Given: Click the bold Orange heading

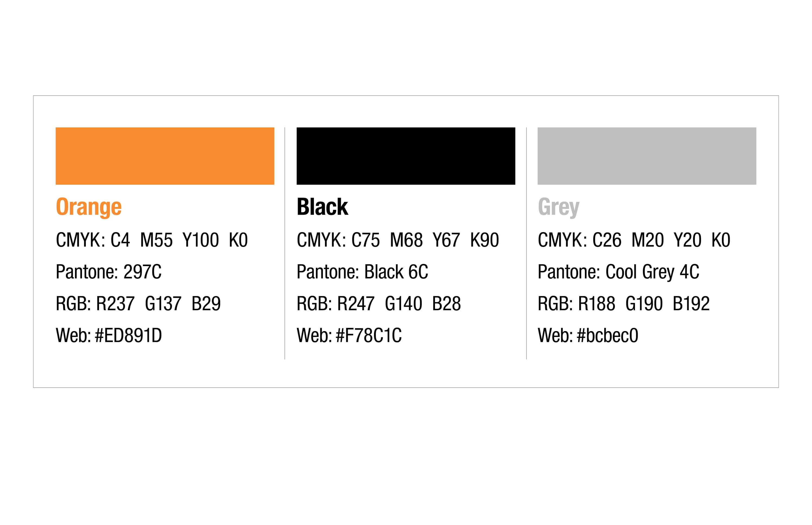Looking at the screenshot, I should click(89, 207).
